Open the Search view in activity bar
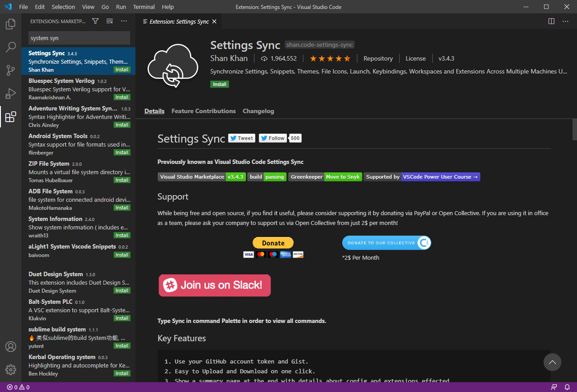577x392 pixels. 11,47
